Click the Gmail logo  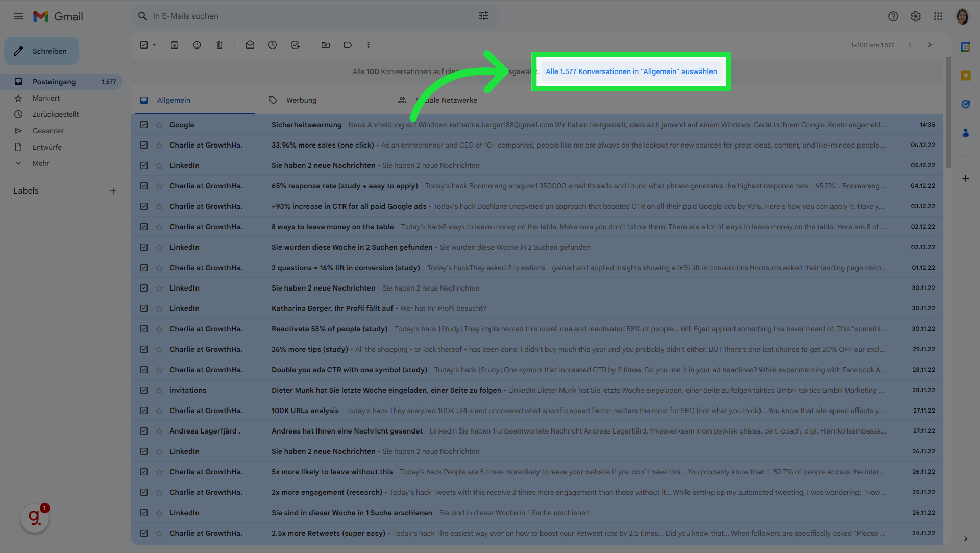(x=58, y=16)
